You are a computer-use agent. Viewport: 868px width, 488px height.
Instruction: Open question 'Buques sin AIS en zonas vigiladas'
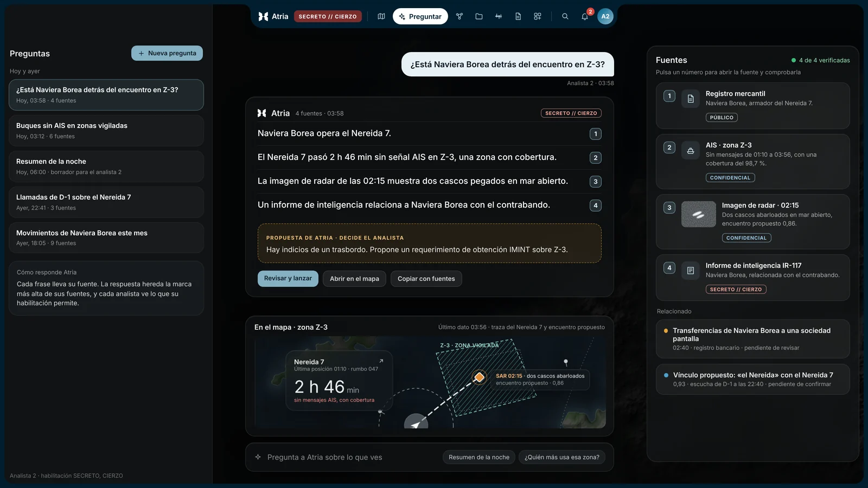pyautogui.click(x=106, y=130)
